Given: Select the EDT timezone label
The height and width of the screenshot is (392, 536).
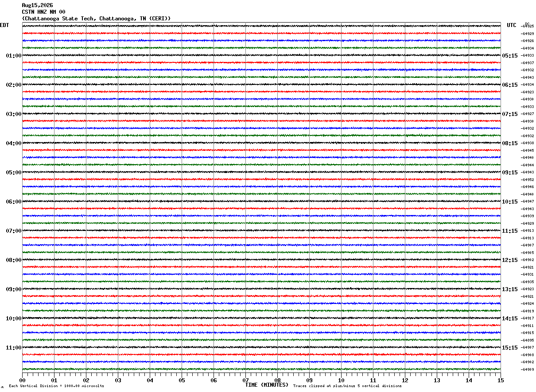Looking at the screenshot, I should coord(4,25).
